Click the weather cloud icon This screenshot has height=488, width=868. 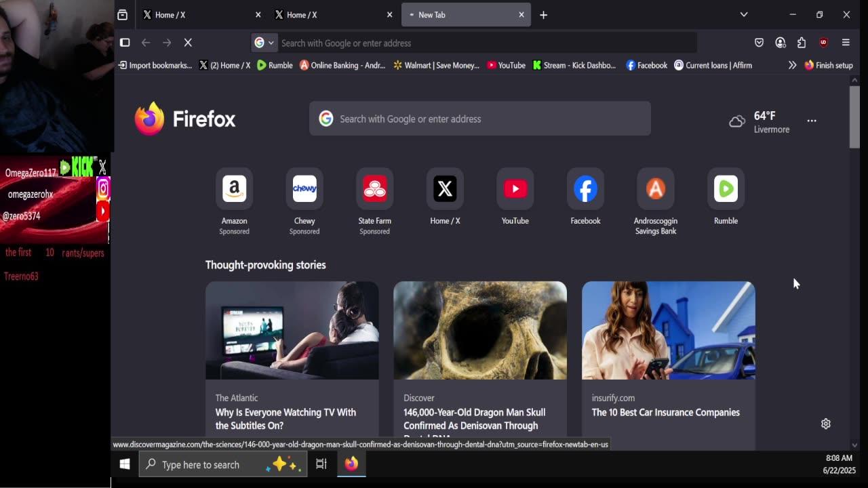point(737,122)
